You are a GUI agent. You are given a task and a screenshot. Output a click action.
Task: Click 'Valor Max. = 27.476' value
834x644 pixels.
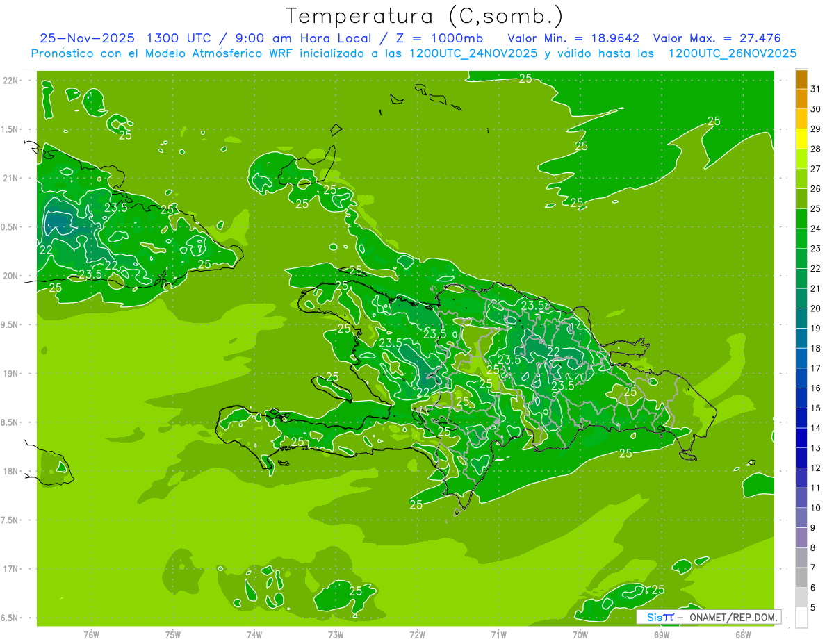(717, 38)
